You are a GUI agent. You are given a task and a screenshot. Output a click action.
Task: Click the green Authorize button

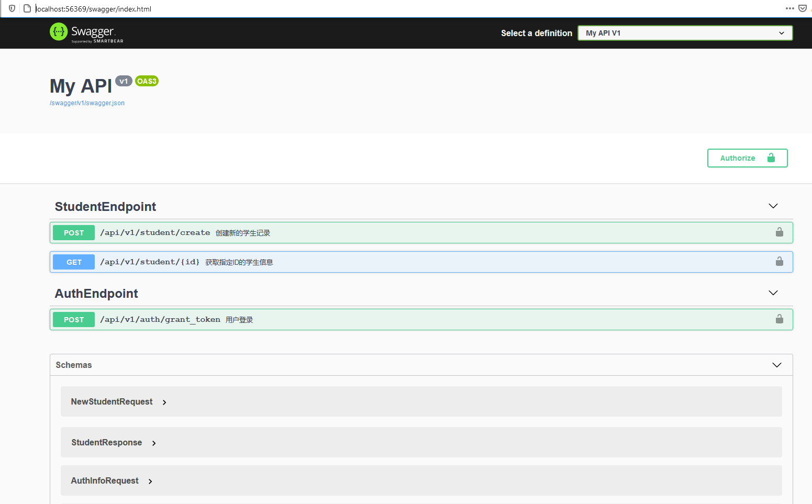point(747,158)
